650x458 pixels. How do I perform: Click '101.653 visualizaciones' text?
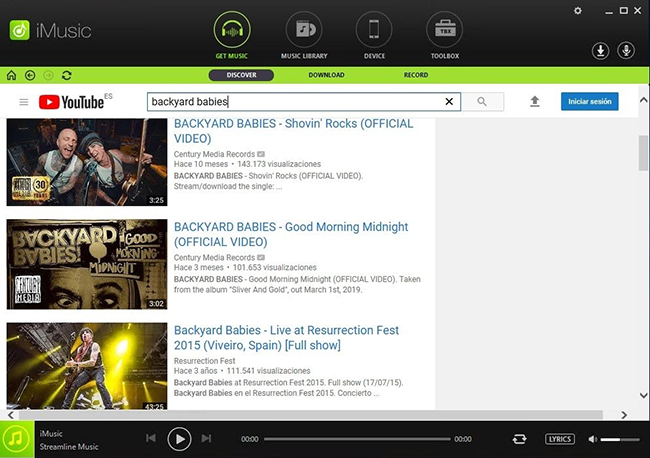274,267
